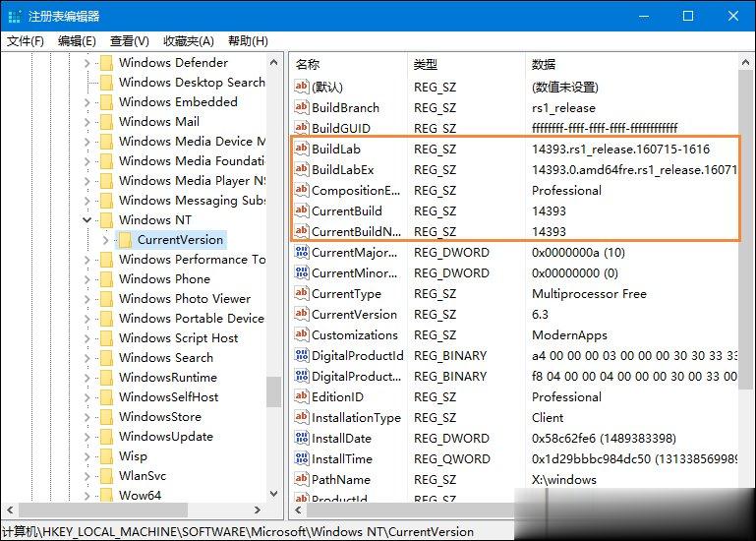Click the string icon next to BuildLabEx
756x541 pixels.
[x=302, y=169]
